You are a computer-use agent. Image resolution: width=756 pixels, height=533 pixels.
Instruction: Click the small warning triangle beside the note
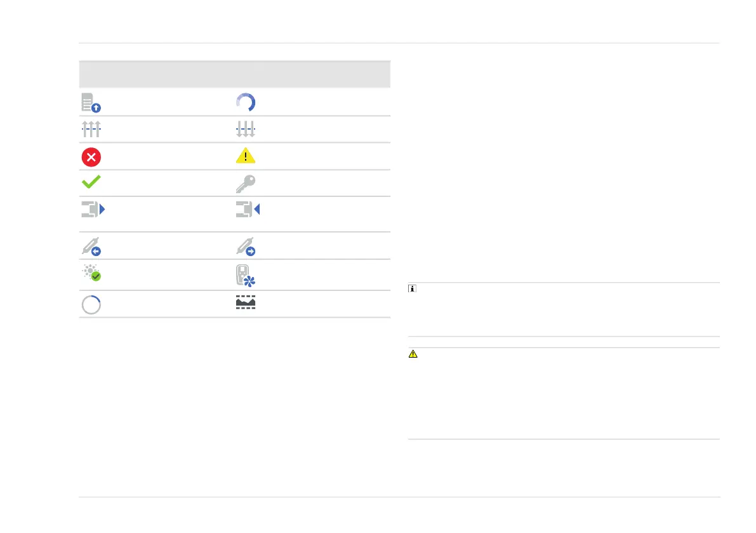[413, 354]
